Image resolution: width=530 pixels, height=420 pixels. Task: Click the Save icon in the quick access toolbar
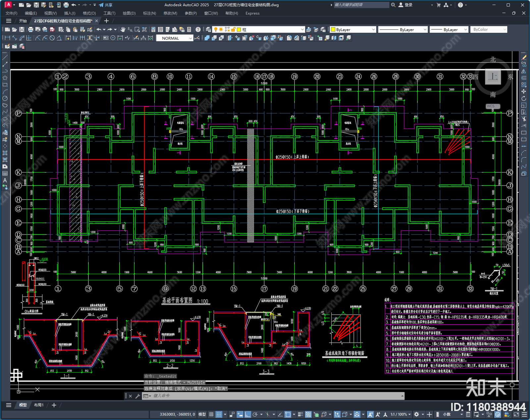pos(36,5)
